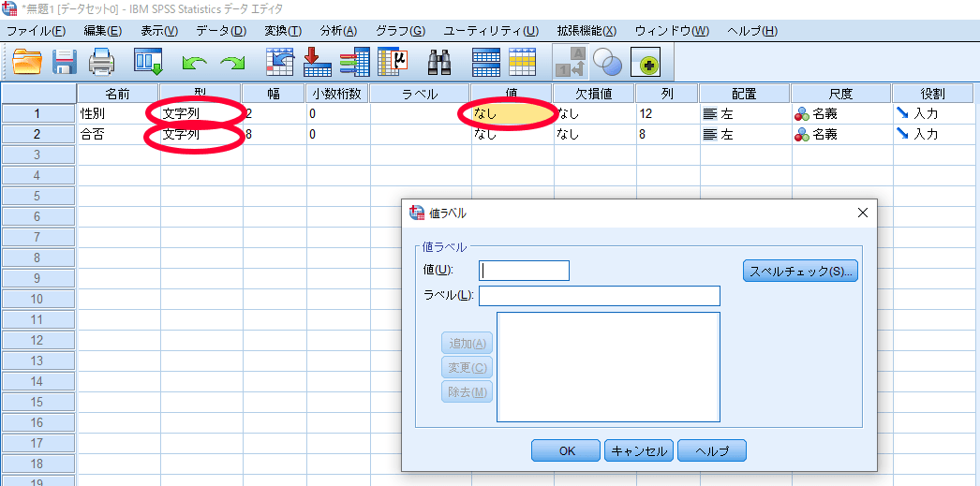
Task: Close the 値ラベル dialog with X
Action: pyautogui.click(x=863, y=213)
